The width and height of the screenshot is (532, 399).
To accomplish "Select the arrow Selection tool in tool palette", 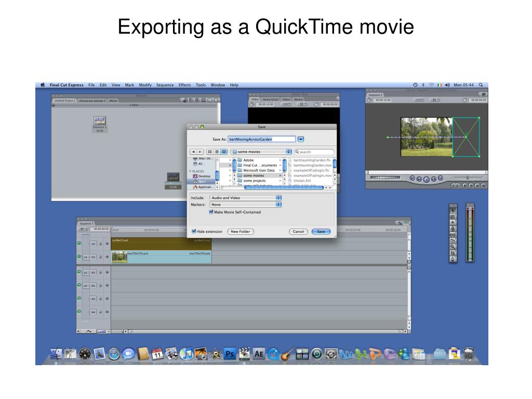I will point(453,210).
